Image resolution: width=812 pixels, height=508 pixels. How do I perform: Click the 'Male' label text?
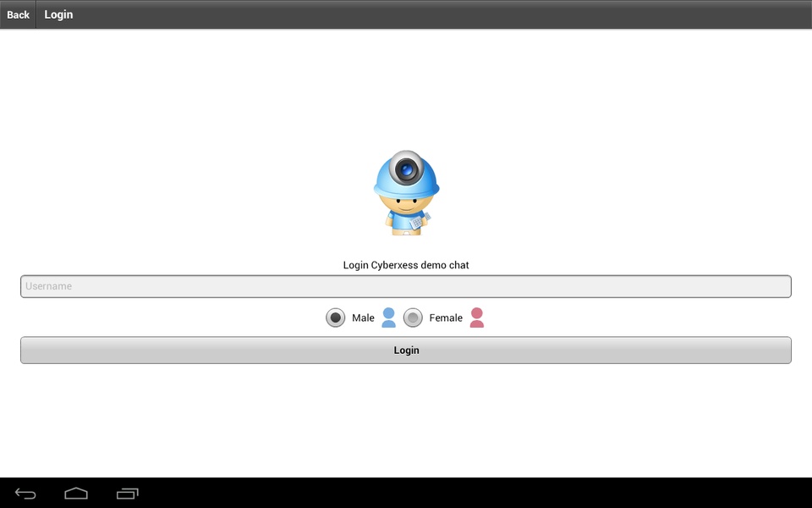(363, 317)
